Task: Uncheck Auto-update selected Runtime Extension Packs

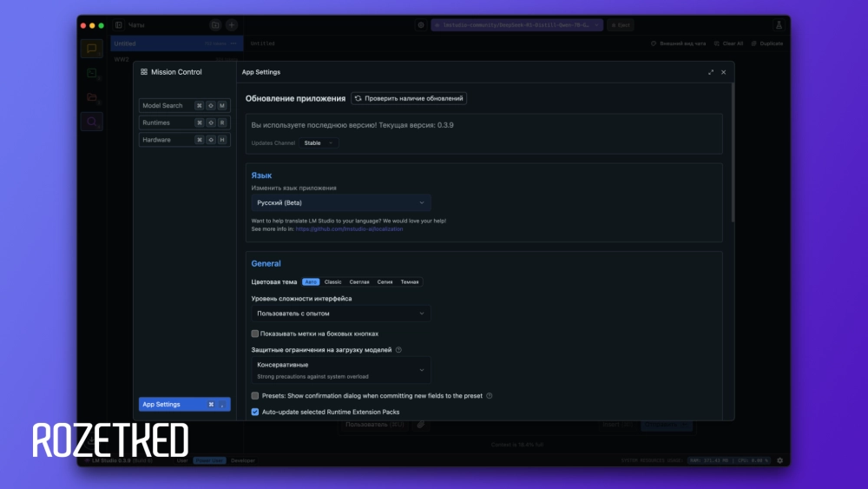Action: click(255, 412)
